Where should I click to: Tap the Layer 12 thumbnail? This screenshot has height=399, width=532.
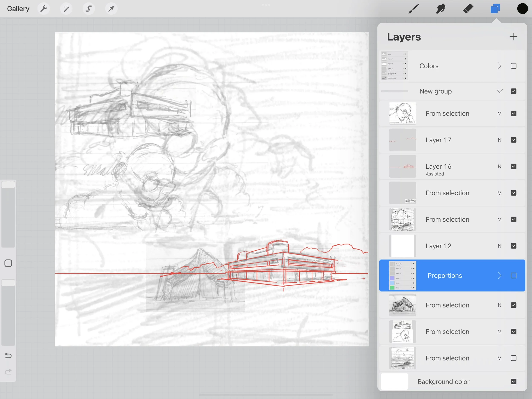click(402, 246)
